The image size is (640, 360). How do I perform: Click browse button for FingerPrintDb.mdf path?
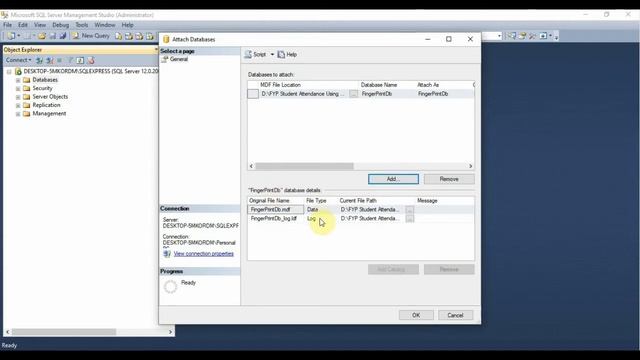point(409,210)
